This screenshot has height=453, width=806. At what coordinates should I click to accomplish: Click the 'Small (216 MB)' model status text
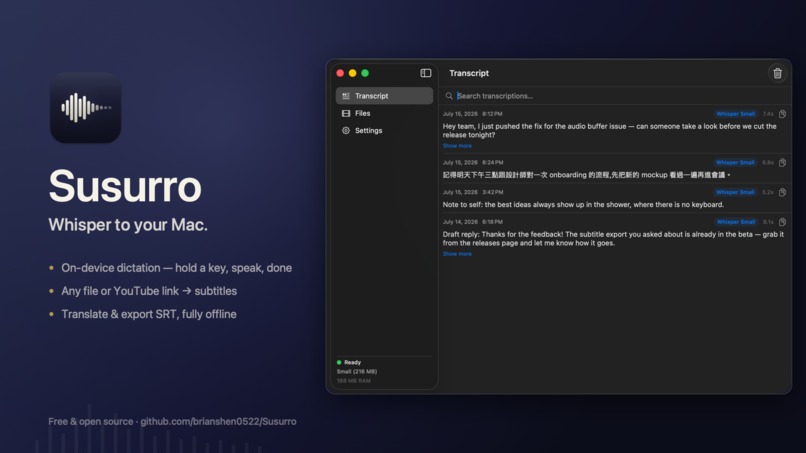pyautogui.click(x=357, y=372)
